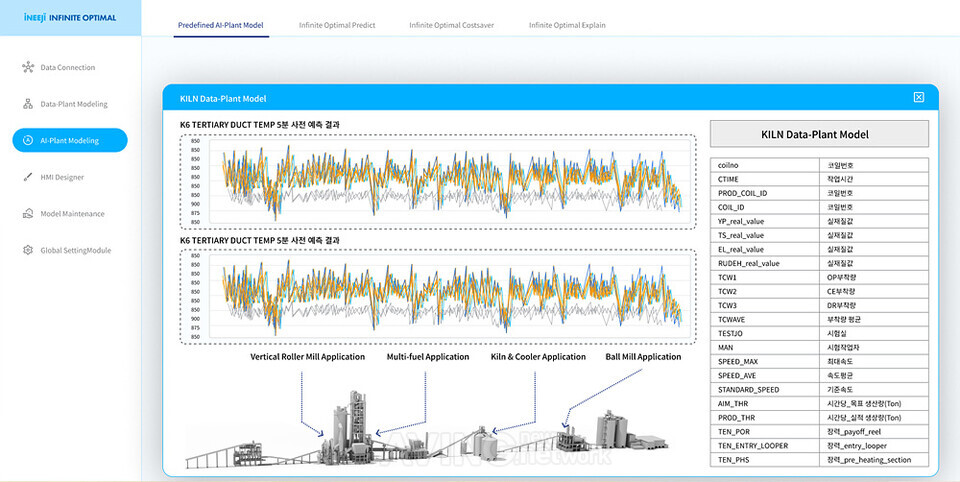This screenshot has height=482, width=960.
Task: Select the TCW2 table cell
Action: click(x=765, y=292)
